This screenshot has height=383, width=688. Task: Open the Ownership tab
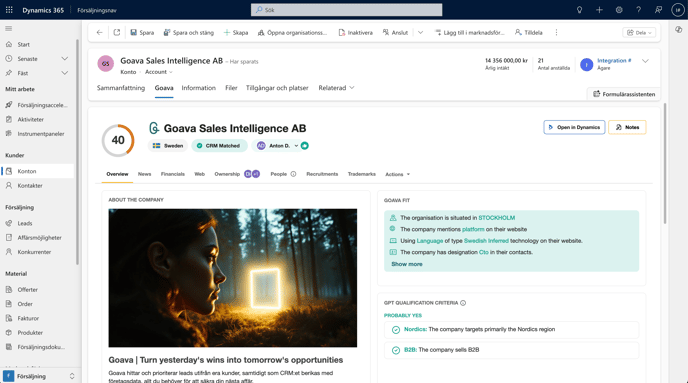[227, 174]
